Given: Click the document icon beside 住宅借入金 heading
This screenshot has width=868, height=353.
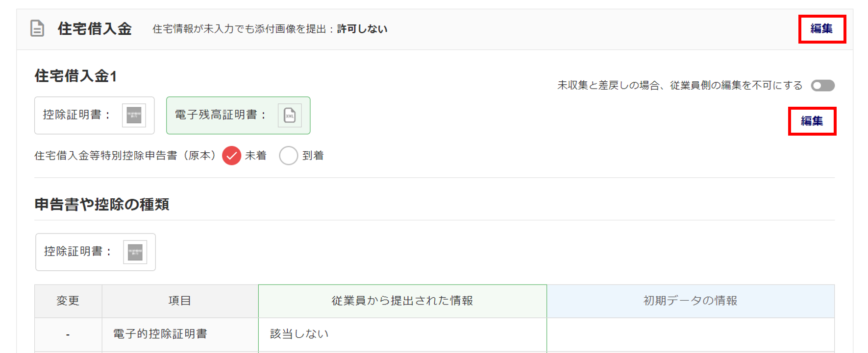Looking at the screenshot, I should pyautogui.click(x=37, y=28).
